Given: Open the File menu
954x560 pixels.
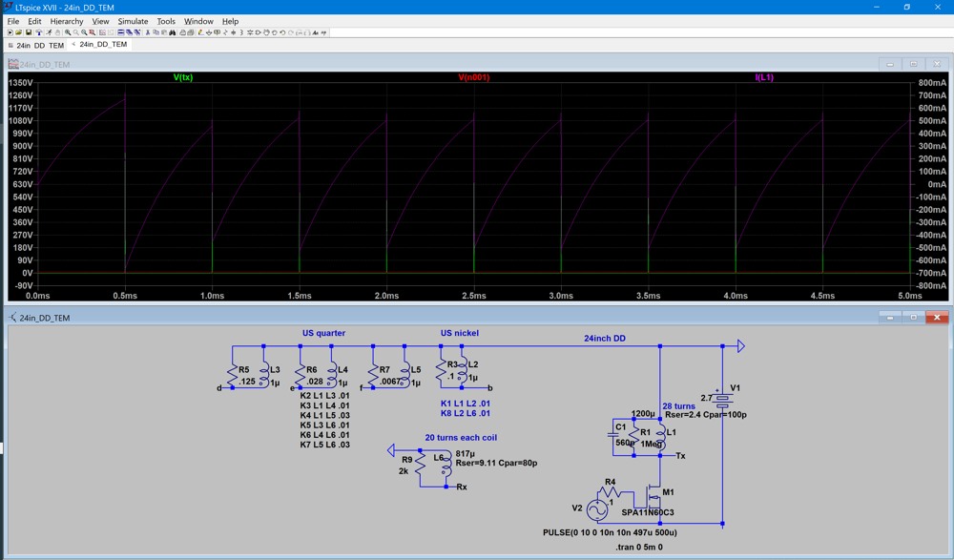Looking at the screenshot, I should pos(13,21).
